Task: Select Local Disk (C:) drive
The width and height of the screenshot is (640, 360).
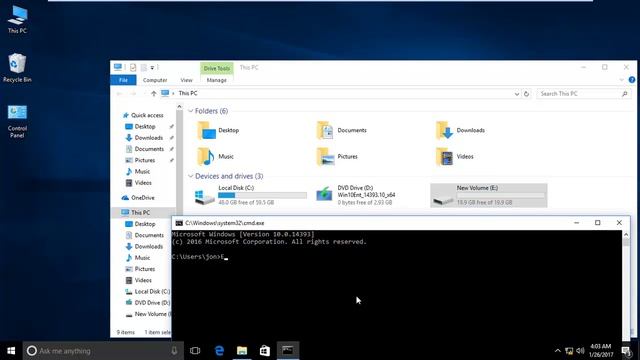Action: [251, 195]
